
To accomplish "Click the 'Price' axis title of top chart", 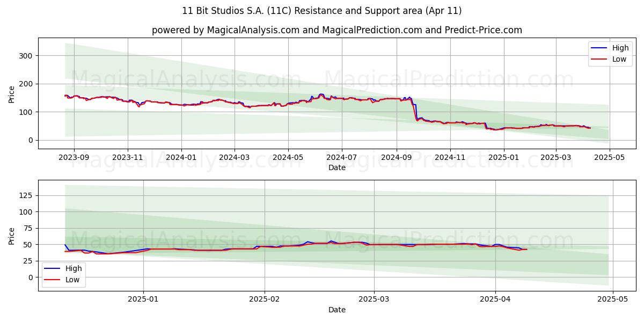I will coord(12,93).
